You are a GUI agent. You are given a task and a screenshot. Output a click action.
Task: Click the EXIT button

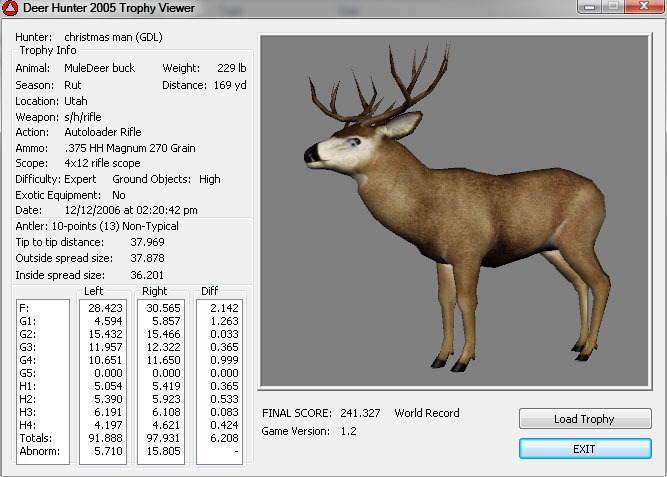click(x=584, y=449)
